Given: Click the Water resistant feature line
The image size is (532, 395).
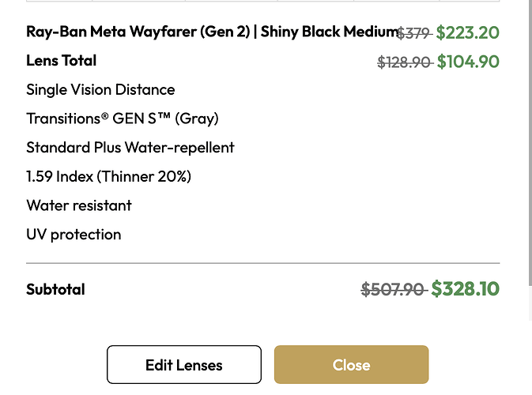Looking at the screenshot, I should click(x=79, y=205).
